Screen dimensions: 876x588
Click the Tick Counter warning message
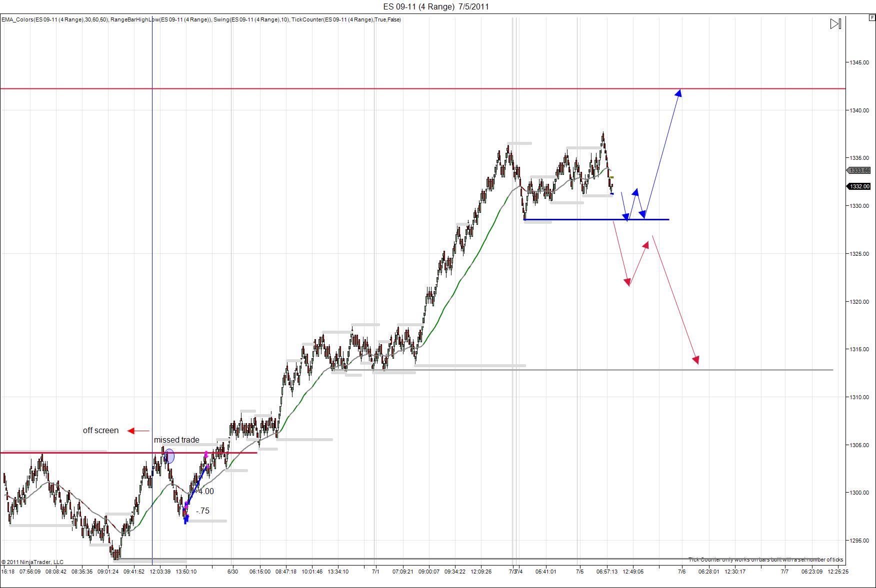(x=765, y=560)
